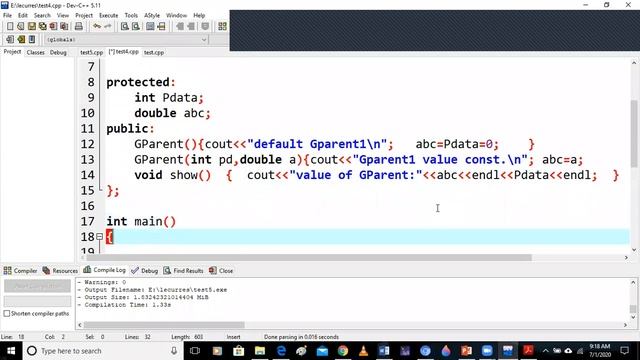Click the Type here to search box
This screenshot has height=360, width=640.
(102, 351)
